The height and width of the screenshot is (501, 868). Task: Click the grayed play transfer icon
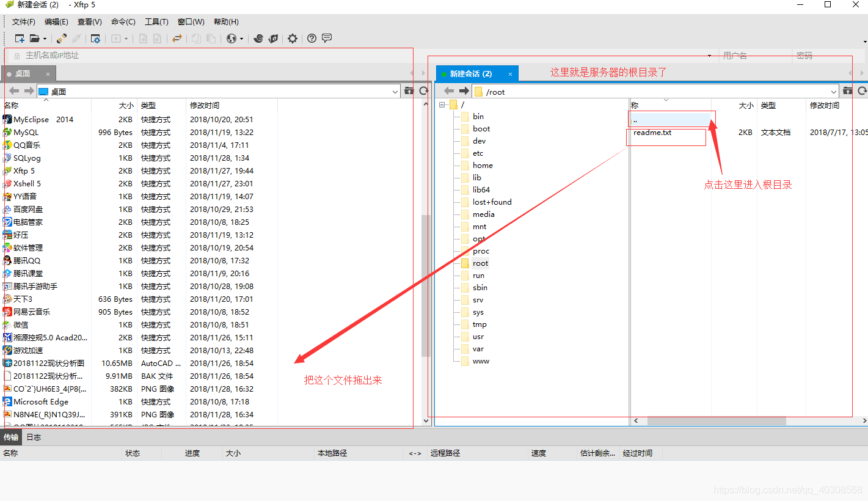[116, 38]
